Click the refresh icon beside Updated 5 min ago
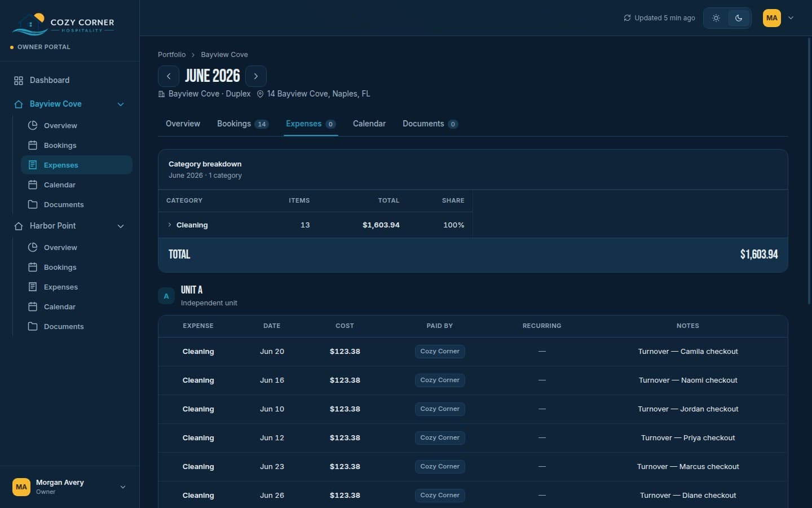 pos(627,18)
